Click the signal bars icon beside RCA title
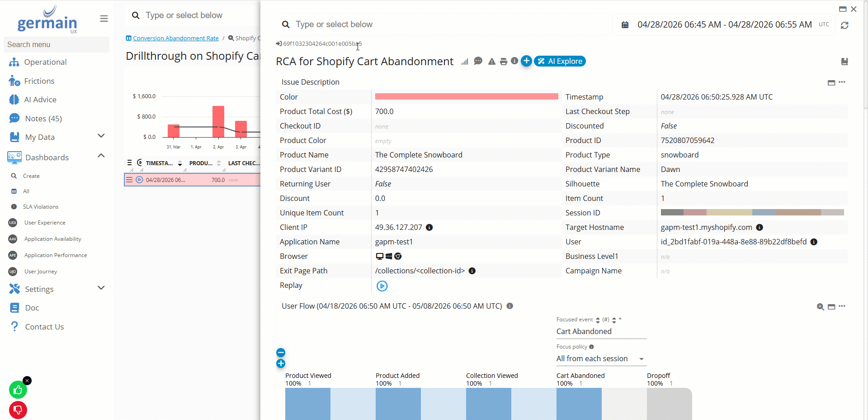Viewport: 868px width, 420px height. pos(464,62)
